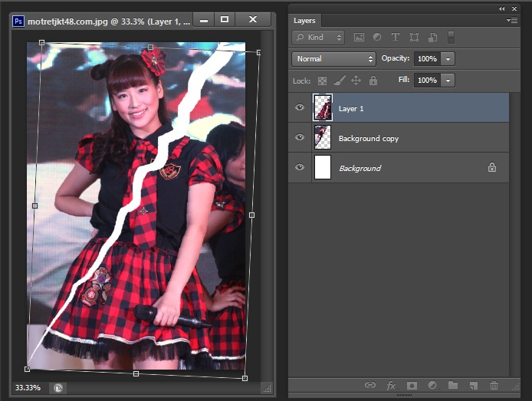Lock position move icon
This screenshot has height=401, width=532.
point(356,81)
